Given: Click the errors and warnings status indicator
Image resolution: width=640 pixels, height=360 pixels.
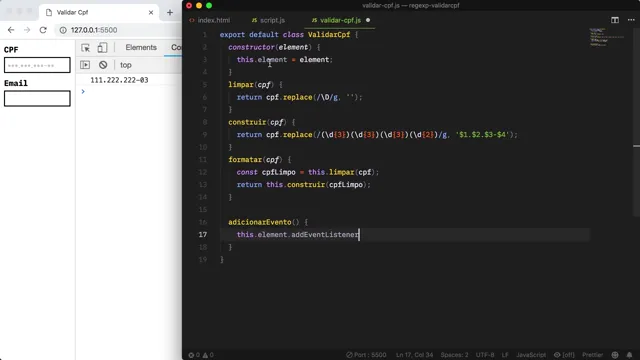Looking at the screenshot, I should [x=201, y=355].
